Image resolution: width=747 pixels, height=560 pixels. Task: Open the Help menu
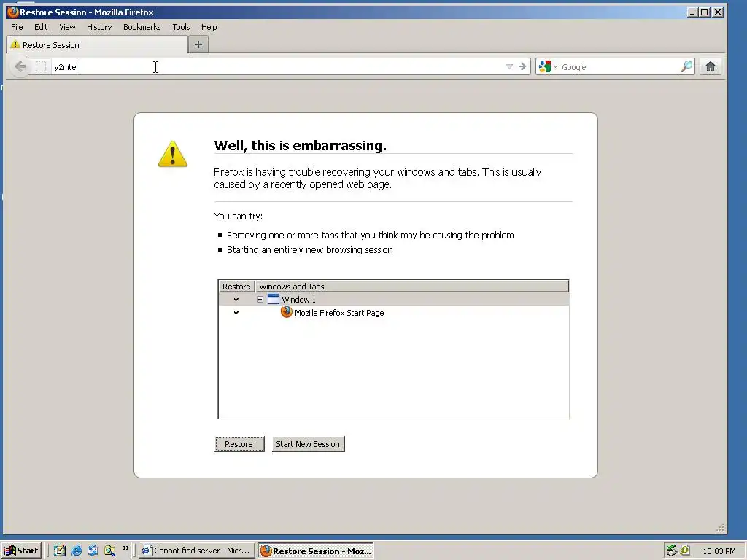point(209,27)
